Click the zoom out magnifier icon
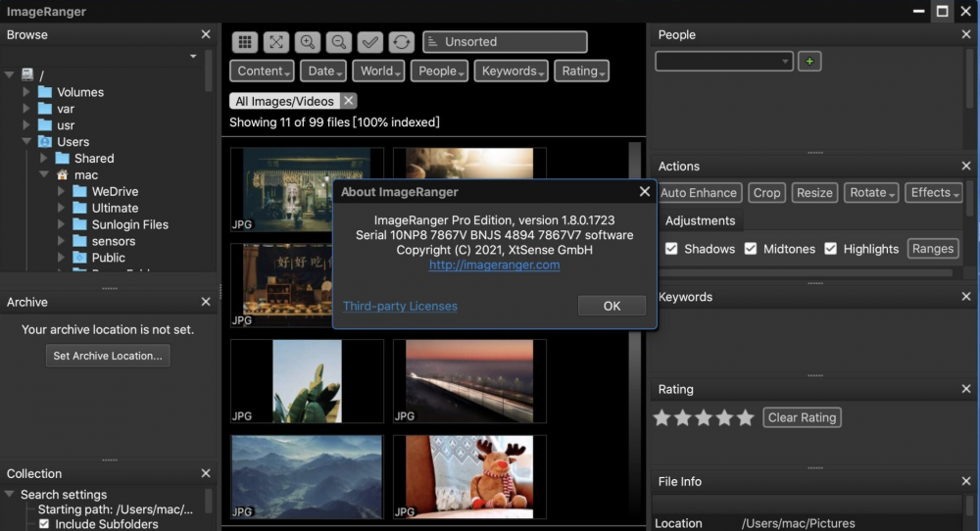Viewport: 980px width, 531px height. pyautogui.click(x=338, y=42)
